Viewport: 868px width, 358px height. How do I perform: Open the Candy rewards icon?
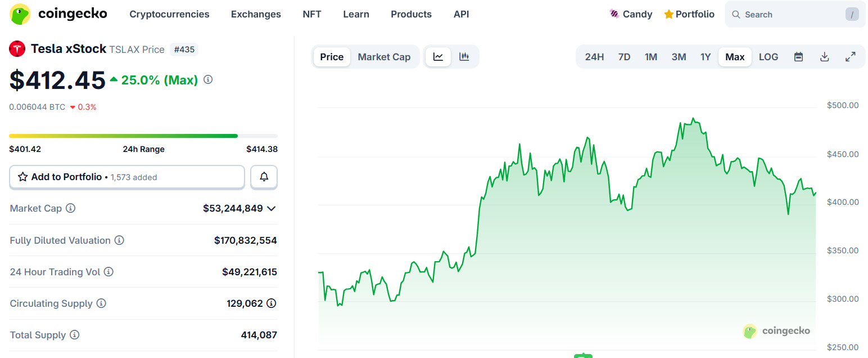point(614,14)
